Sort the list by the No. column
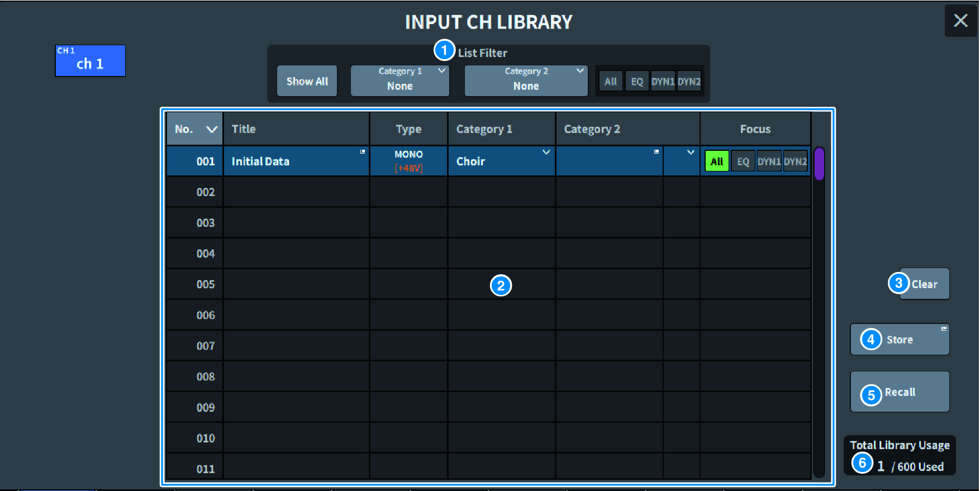Screen dimensions: 980x491 (194, 129)
